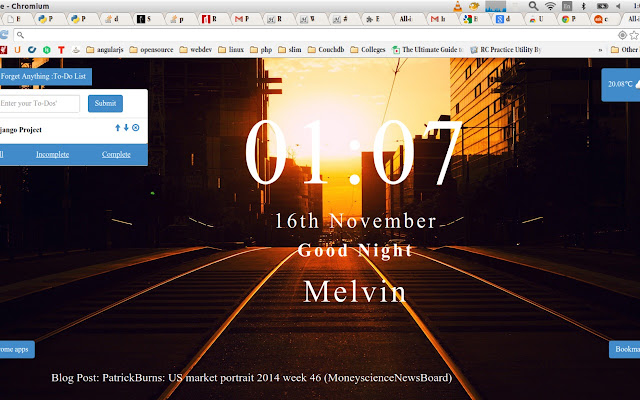Switch to the red icon 'R' tab
This screenshot has height=400, width=640.
[214, 19]
